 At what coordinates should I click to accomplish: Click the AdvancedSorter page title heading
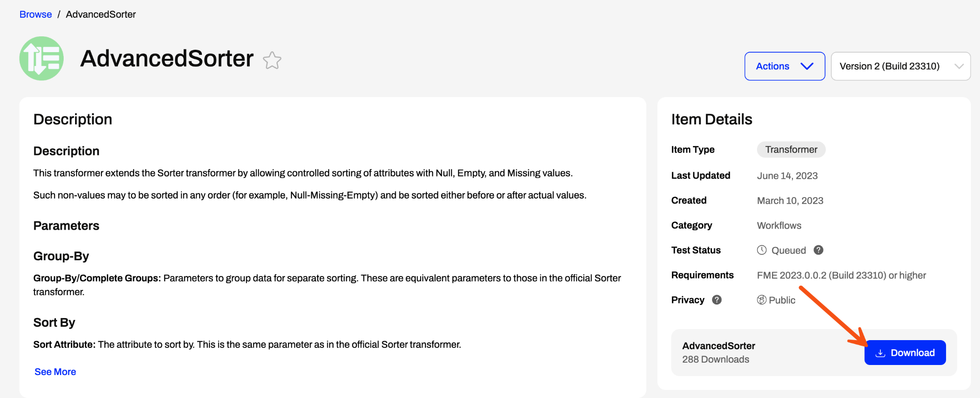click(167, 58)
